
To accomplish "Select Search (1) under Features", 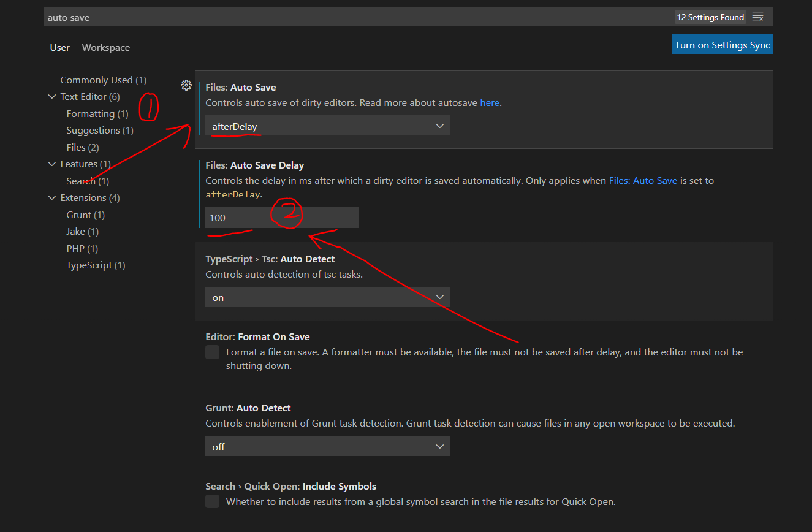I will pos(88,181).
